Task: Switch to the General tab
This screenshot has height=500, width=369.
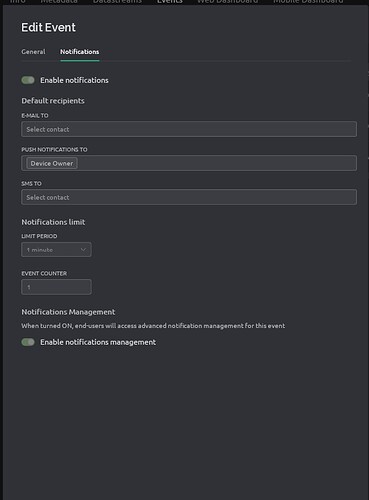Action: pyautogui.click(x=33, y=52)
